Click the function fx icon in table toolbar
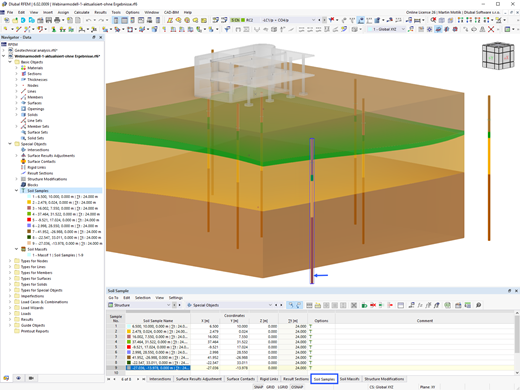The height and width of the screenshot is (390, 520). tap(420, 305)
